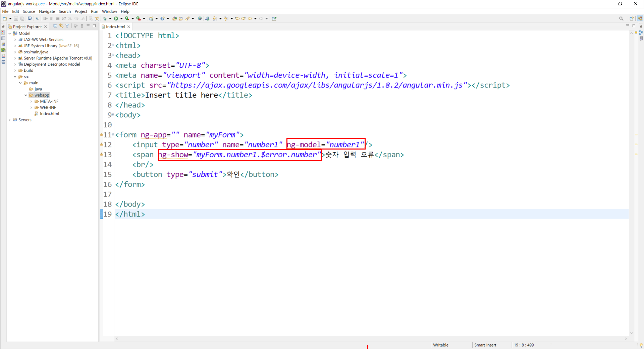Open the Navigate menu

tap(47, 11)
